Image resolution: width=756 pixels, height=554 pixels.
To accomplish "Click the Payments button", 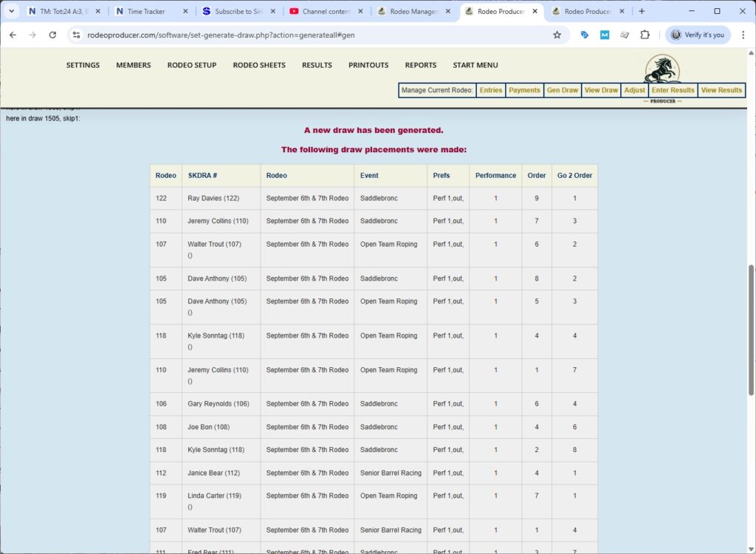I will click(x=524, y=90).
